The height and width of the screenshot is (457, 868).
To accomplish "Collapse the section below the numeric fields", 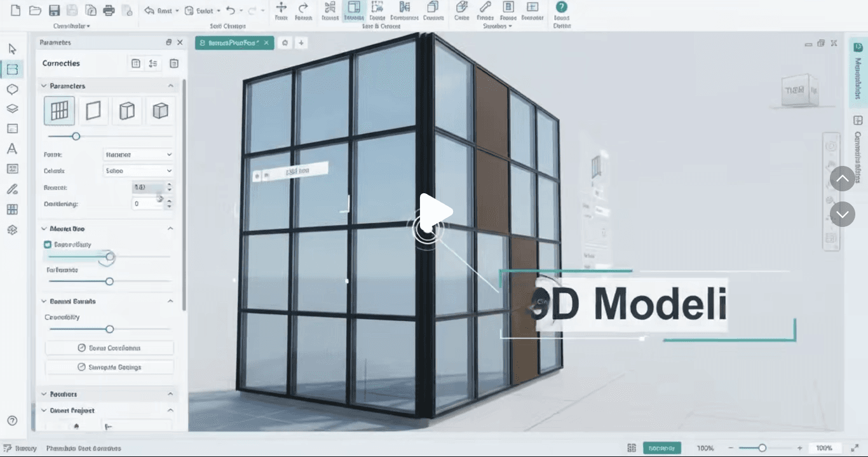I will pyautogui.click(x=170, y=228).
